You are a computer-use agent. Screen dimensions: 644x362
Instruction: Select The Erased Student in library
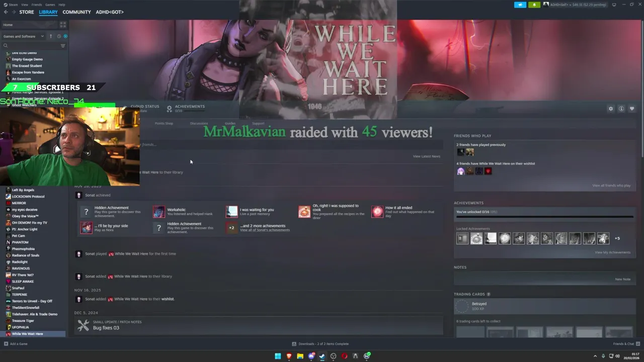27,66
